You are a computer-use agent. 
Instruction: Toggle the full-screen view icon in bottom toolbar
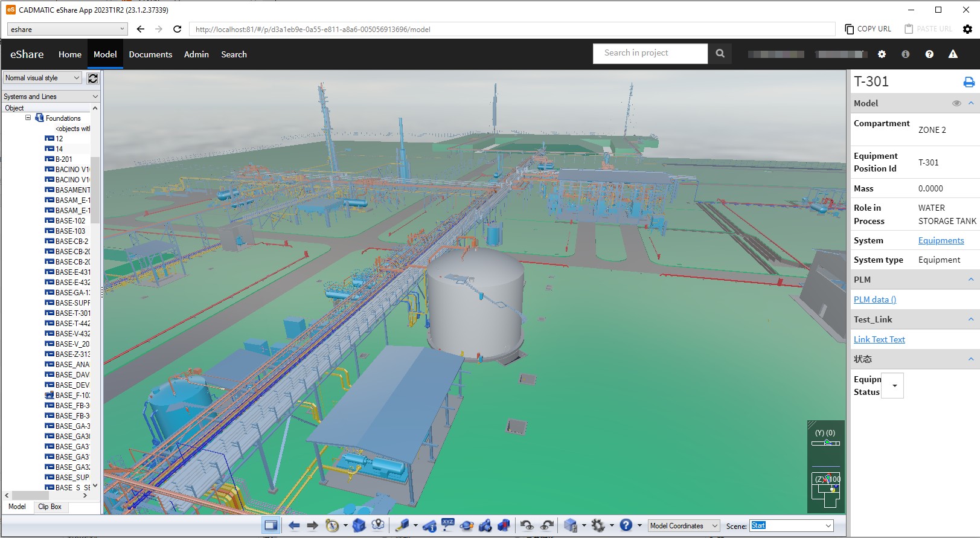(x=271, y=525)
